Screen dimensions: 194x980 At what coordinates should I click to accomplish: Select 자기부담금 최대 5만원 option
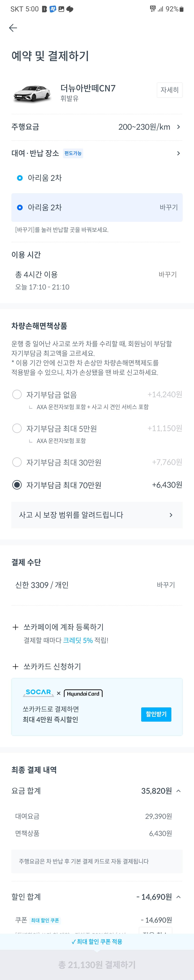tap(17, 428)
